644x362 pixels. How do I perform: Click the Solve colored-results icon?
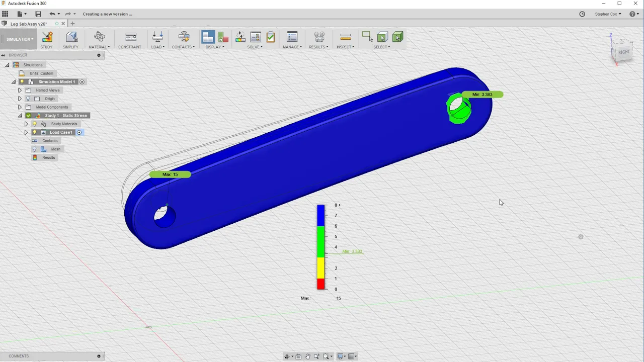click(240, 37)
